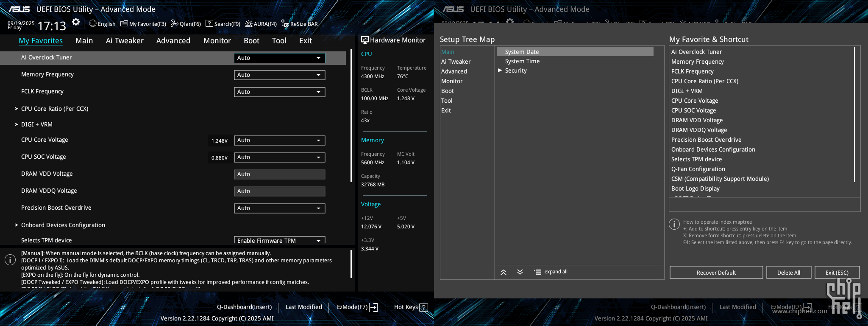Click Delete All button
Image resolution: width=868 pixels, height=326 pixels.
789,273
